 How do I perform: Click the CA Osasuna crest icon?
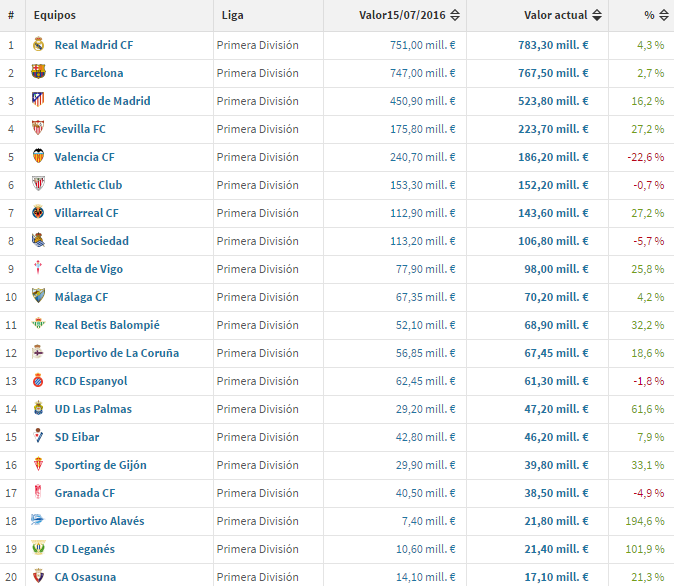tap(39, 576)
